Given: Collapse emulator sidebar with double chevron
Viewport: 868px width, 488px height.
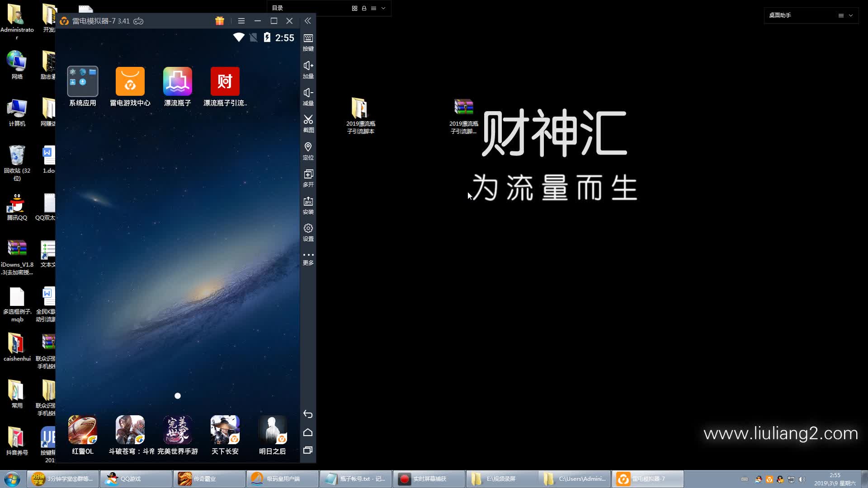Looking at the screenshot, I should (x=308, y=21).
